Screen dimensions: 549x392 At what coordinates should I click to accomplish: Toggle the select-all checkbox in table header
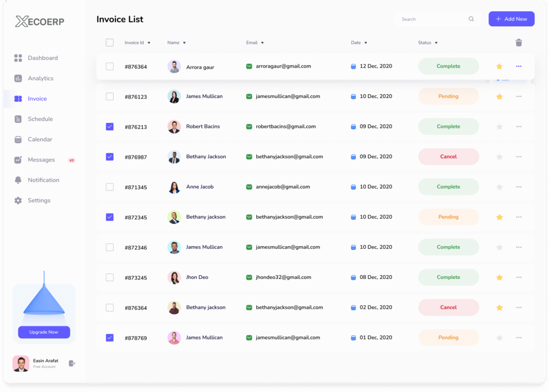(x=110, y=43)
